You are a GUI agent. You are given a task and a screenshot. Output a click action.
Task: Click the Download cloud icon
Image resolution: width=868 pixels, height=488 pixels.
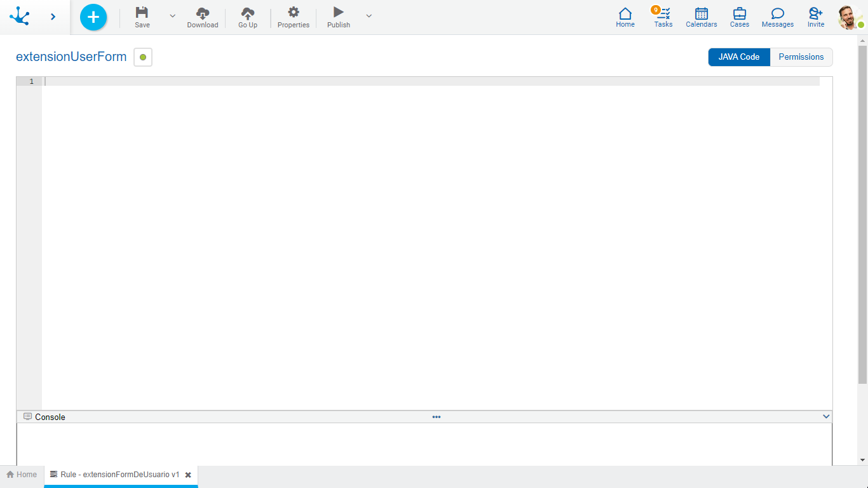pyautogui.click(x=202, y=13)
